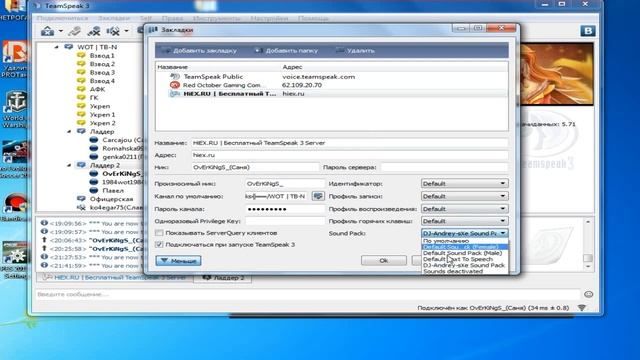Click into the Канал по умолчанию field
This screenshot has width=640, height=360.
277,196
